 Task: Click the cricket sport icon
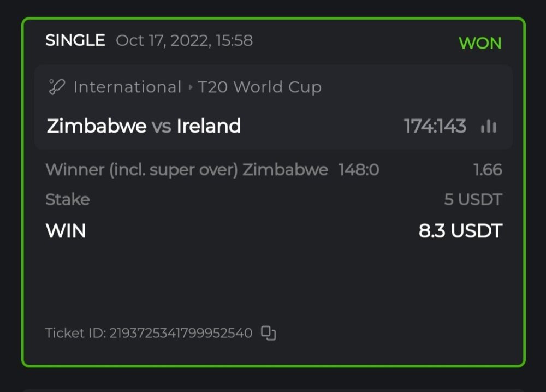pos(57,87)
